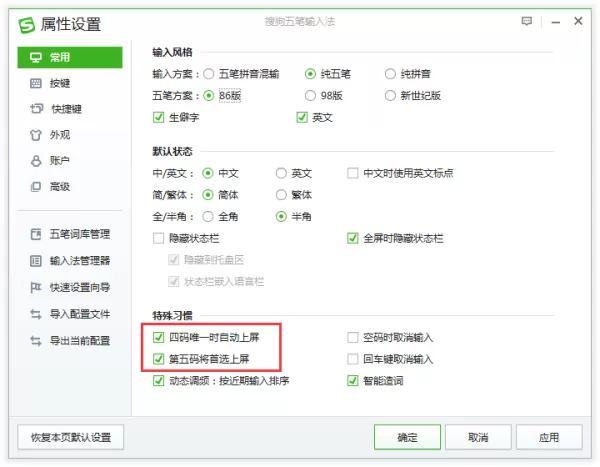Enable 回车键取消输入 checkbox
This screenshot has width=600, height=467.
352,359
